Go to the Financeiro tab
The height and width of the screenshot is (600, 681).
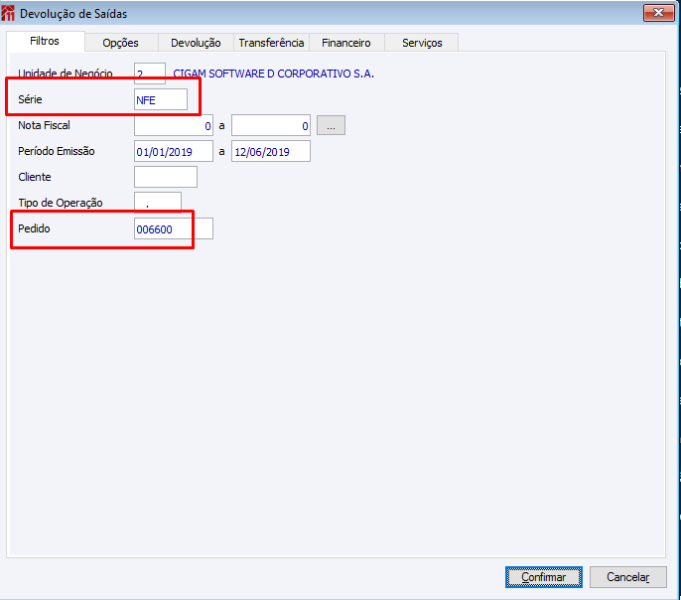(346, 43)
